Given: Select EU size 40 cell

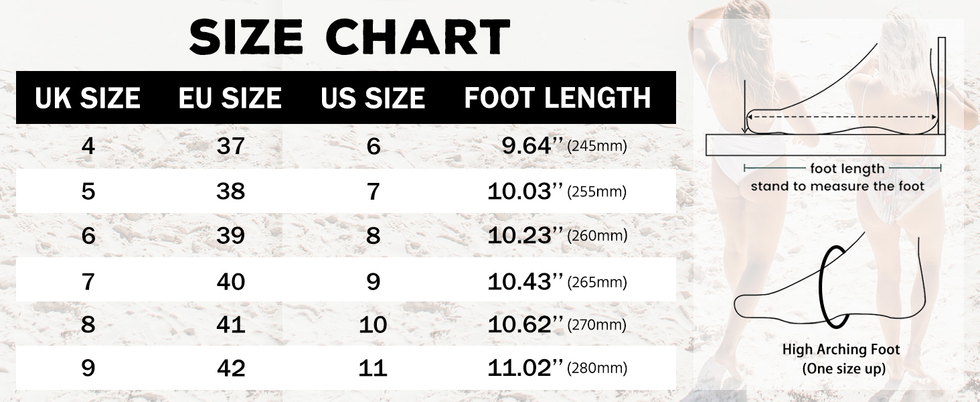Looking at the screenshot, I should (x=230, y=281).
